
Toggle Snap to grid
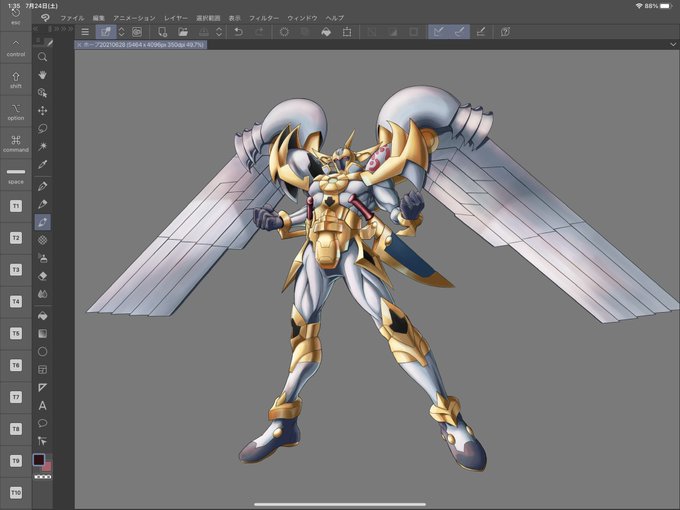point(481,32)
